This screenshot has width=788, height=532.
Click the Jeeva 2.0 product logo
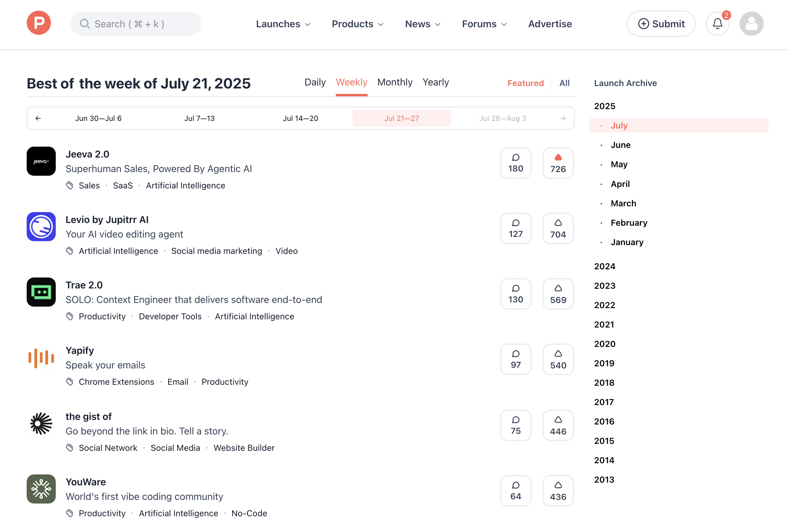point(41,161)
